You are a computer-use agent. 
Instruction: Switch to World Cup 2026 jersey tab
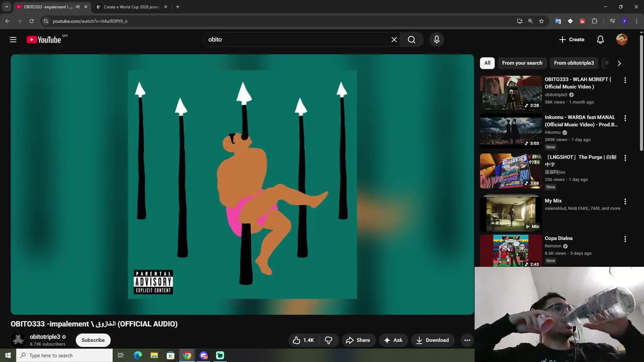coord(132,7)
